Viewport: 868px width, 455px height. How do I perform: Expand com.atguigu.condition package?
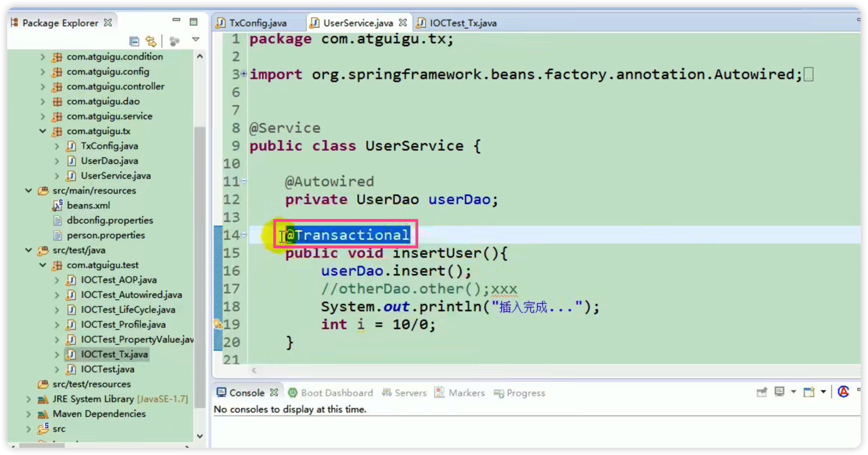[43, 57]
